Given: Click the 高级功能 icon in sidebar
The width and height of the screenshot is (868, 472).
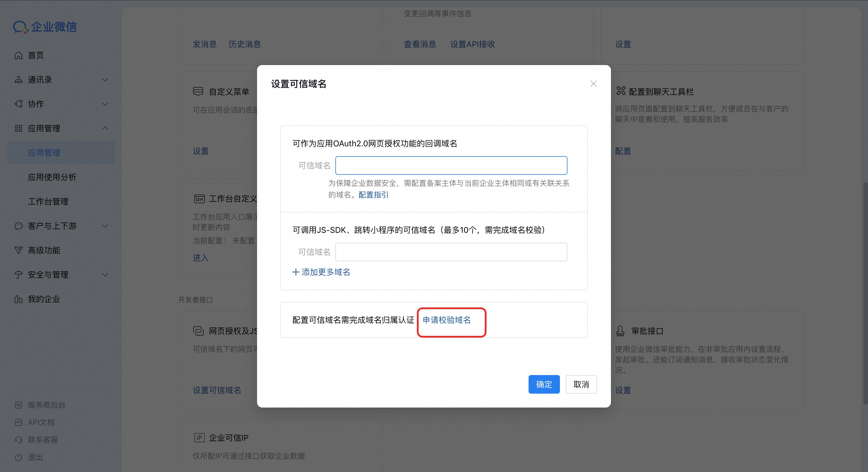Looking at the screenshot, I should click(x=19, y=251).
